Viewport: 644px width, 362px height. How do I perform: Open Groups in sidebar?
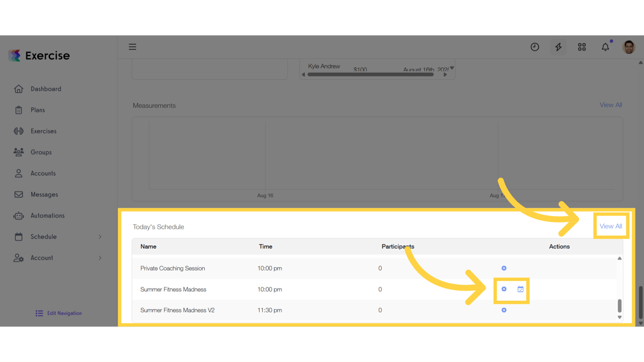tap(41, 152)
